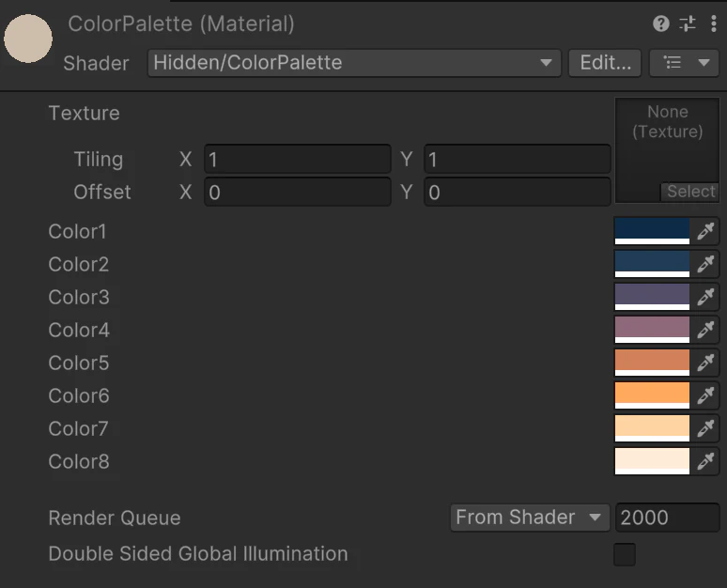Open the shader list options dropdown
This screenshot has height=588, width=727.
point(684,63)
